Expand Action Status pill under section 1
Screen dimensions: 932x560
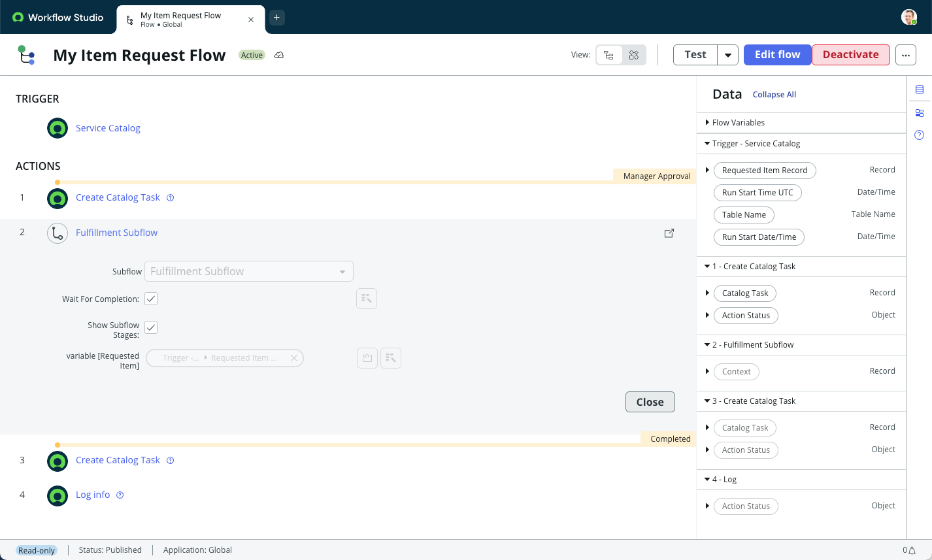click(707, 315)
